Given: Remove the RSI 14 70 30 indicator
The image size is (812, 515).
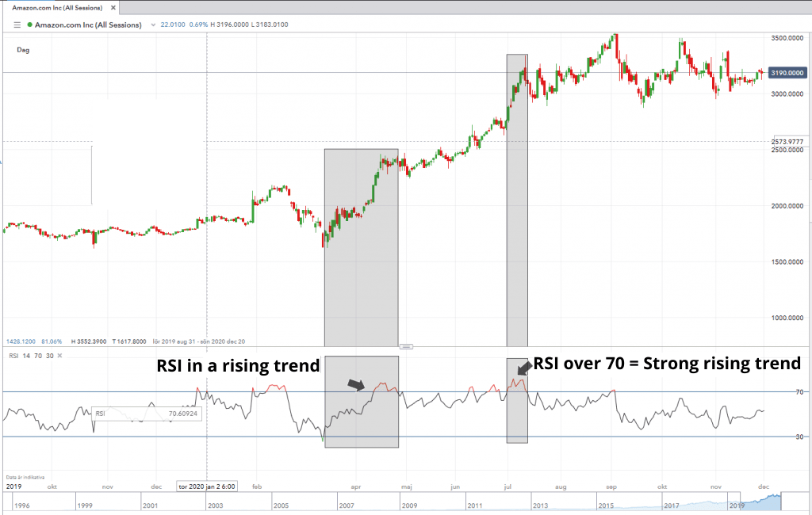Looking at the screenshot, I should [59, 356].
